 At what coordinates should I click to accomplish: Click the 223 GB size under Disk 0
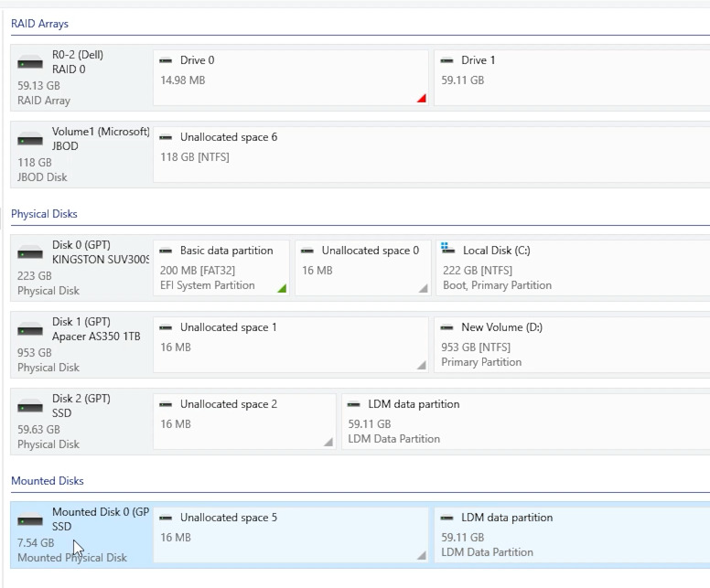coord(35,275)
